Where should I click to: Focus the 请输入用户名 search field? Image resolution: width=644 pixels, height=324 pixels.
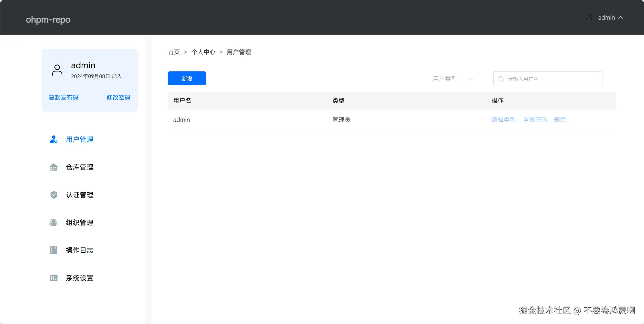pos(548,79)
